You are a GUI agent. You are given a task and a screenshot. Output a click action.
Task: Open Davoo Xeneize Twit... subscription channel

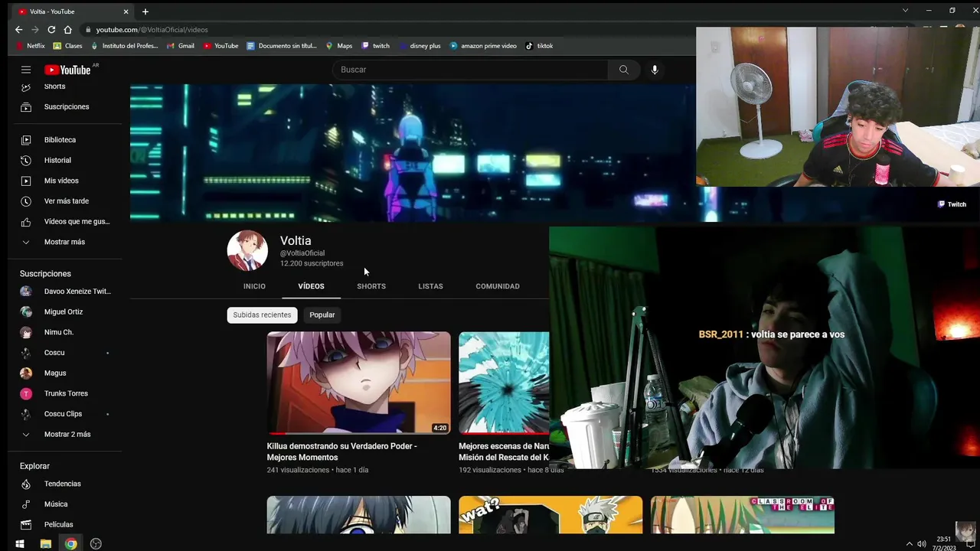[x=67, y=292]
